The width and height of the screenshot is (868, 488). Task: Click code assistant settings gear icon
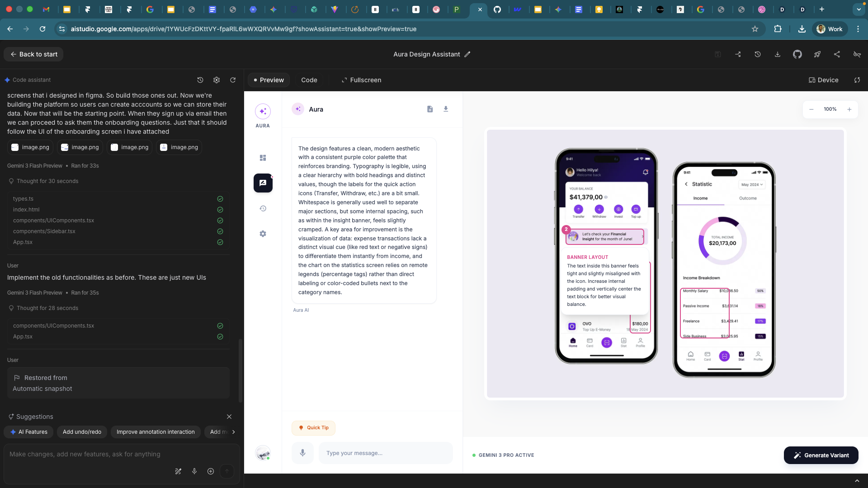click(217, 80)
